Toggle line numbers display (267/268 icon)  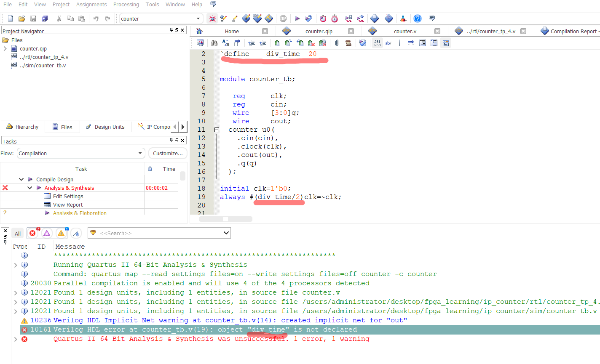click(377, 43)
